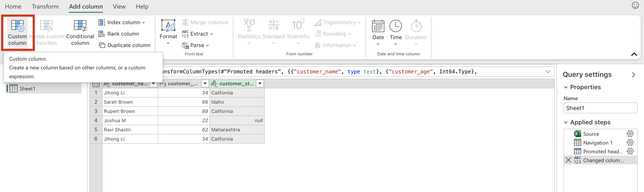Open the Index column dropdown

coord(144,23)
